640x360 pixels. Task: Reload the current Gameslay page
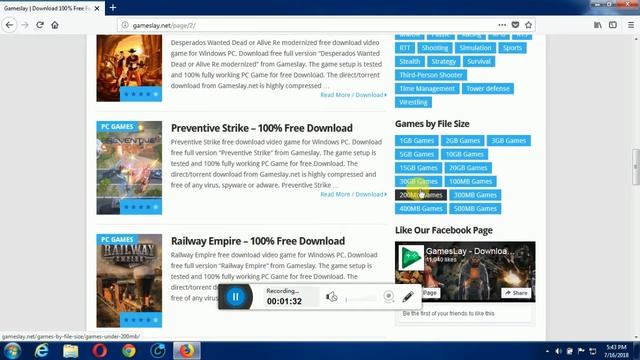pos(40,25)
